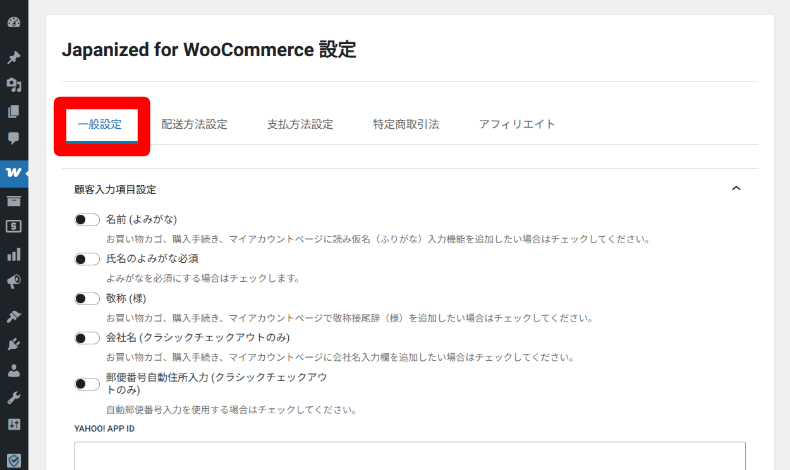Screen dimensions: 790x470
Task: Click the 顧客入力項目設定 section heading
Action: [115, 190]
